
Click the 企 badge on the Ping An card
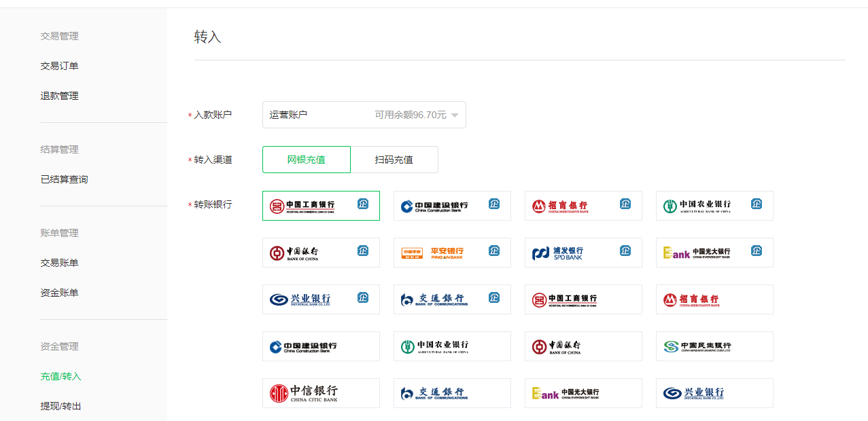494,251
